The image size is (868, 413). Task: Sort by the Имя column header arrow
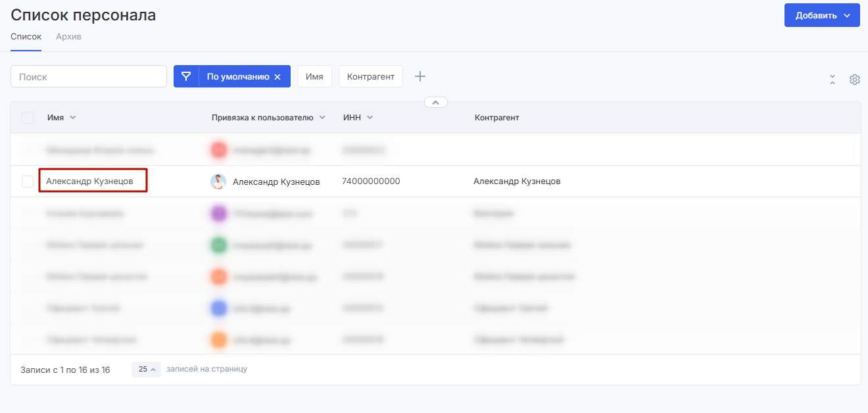pos(73,118)
